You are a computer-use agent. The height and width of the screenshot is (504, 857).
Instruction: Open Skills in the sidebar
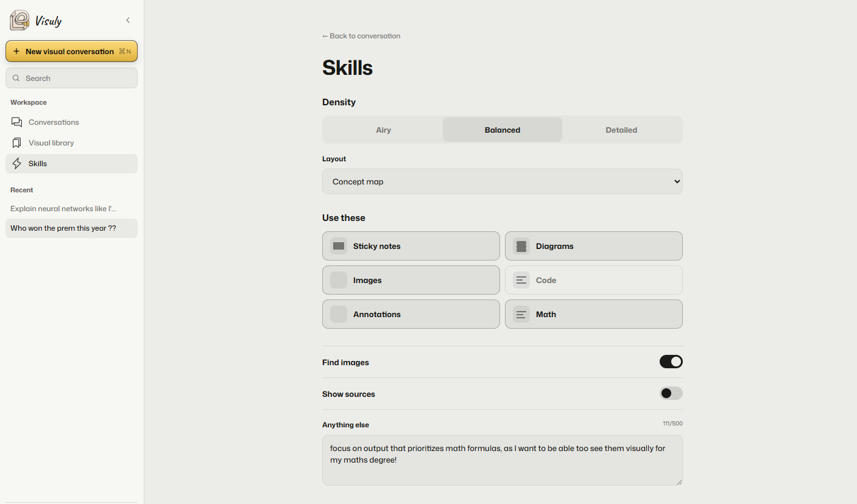[71, 164]
